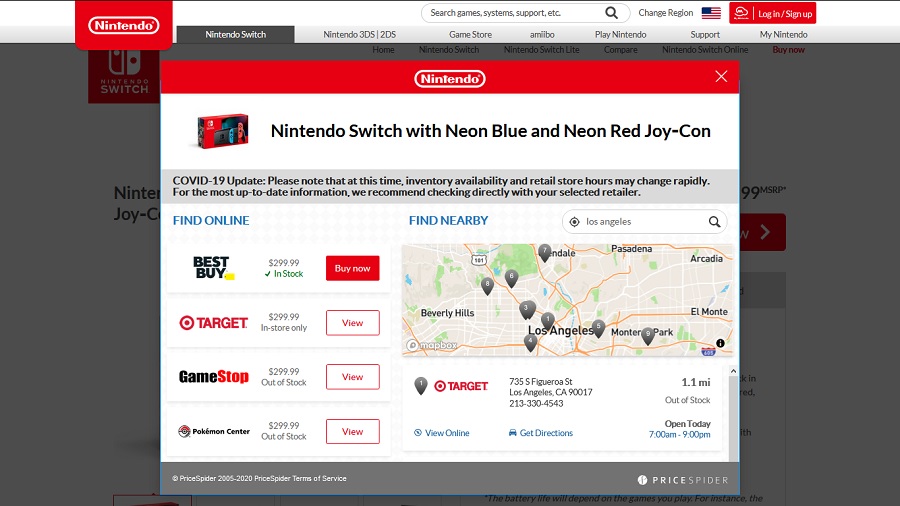Click the los angeles location input field

point(645,221)
